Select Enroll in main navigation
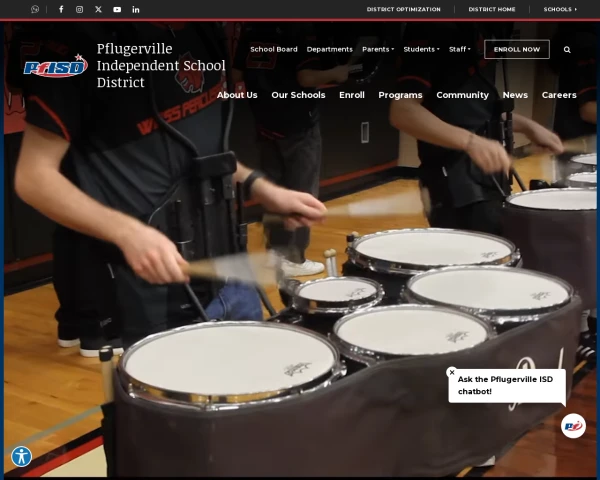The height and width of the screenshot is (480, 600). (352, 95)
